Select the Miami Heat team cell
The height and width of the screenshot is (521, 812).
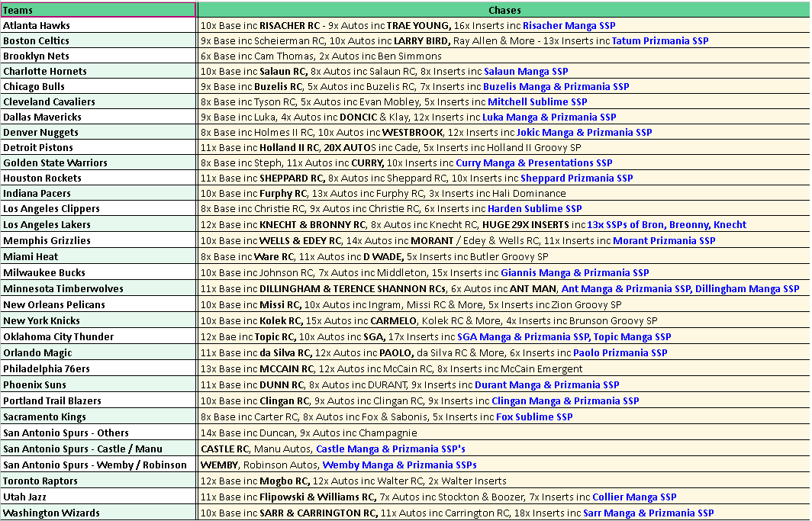tap(98, 256)
